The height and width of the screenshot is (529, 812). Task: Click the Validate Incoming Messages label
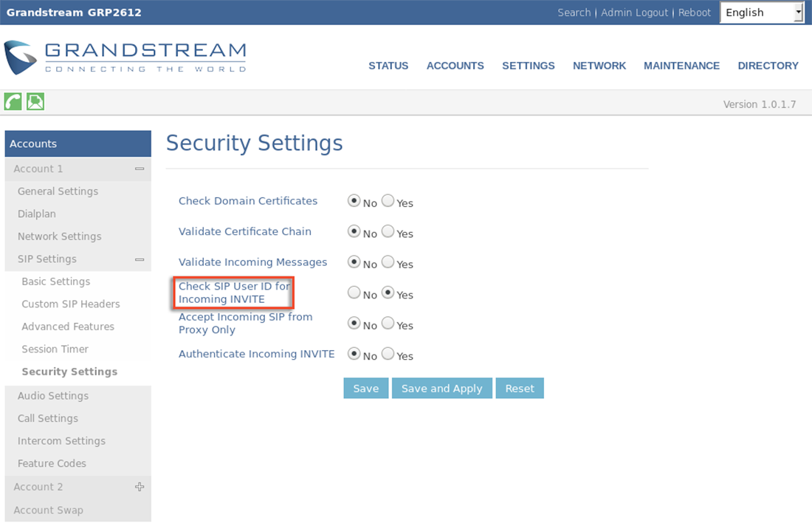point(252,262)
